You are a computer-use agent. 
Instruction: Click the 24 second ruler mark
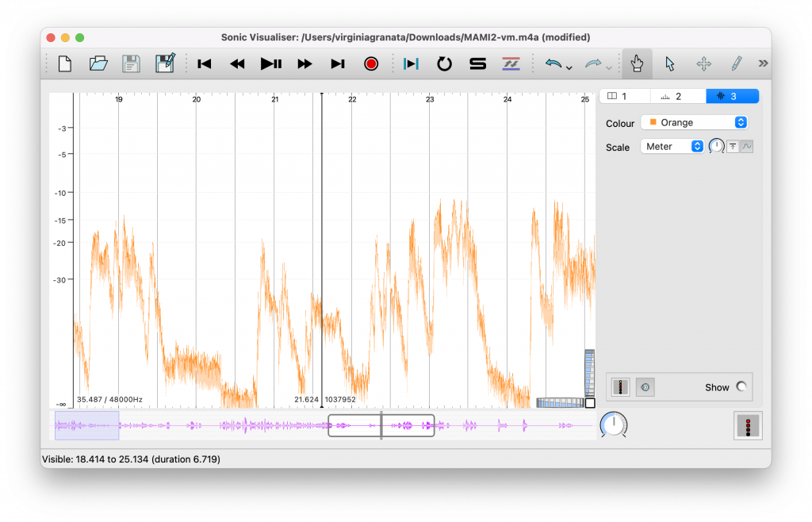click(x=507, y=99)
